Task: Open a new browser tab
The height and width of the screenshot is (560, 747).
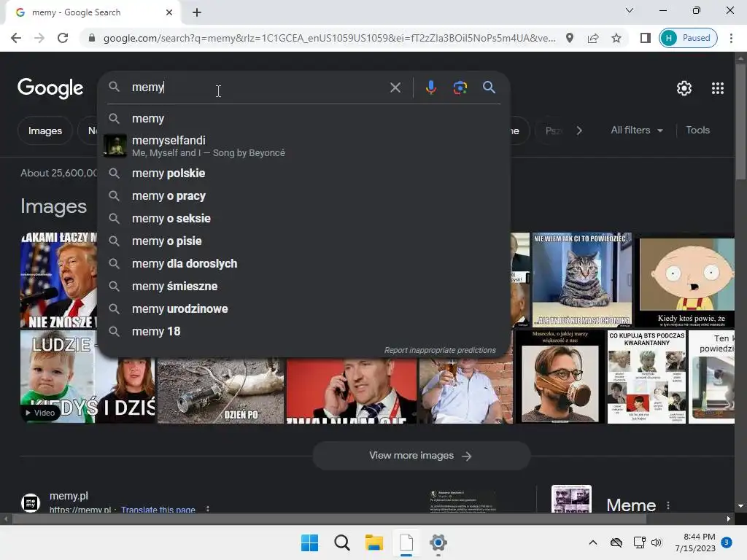Action: pos(197,12)
